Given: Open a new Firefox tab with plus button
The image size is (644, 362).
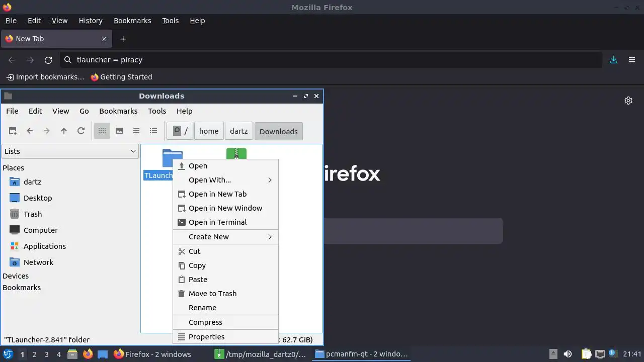Looking at the screenshot, I should (123, 39).
